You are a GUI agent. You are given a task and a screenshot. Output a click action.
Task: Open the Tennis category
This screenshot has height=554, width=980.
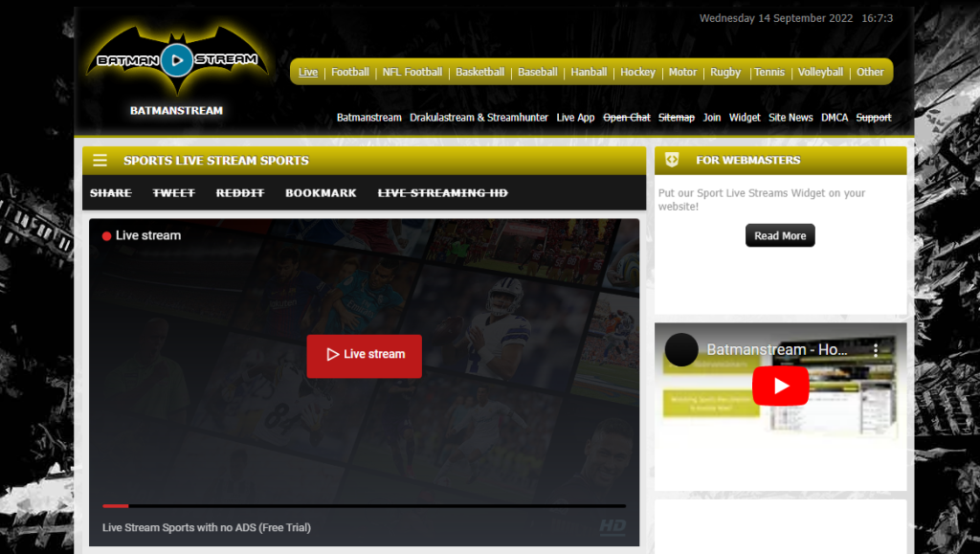click(x=769, y=73)
